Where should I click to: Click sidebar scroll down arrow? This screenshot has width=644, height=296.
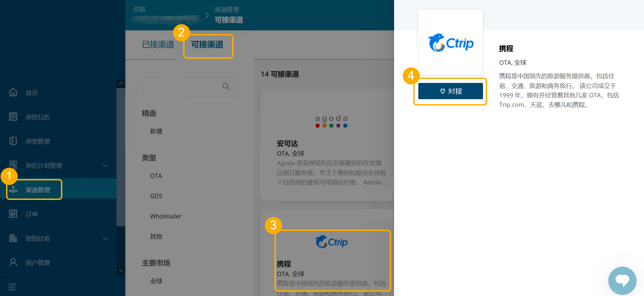tap(121, 270)
